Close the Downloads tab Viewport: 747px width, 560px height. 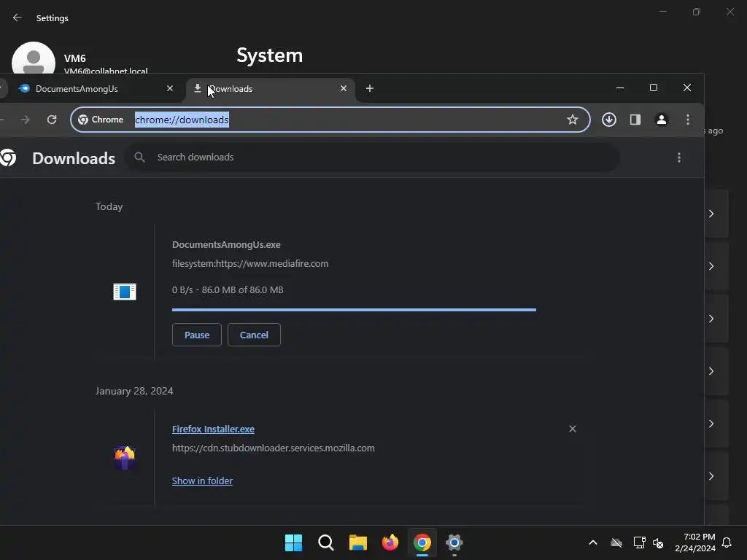pyautogui.click(x=344, y=88)
